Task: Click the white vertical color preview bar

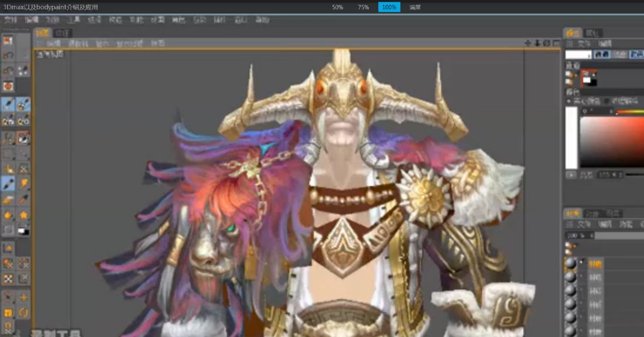Action: pos(571,138)
